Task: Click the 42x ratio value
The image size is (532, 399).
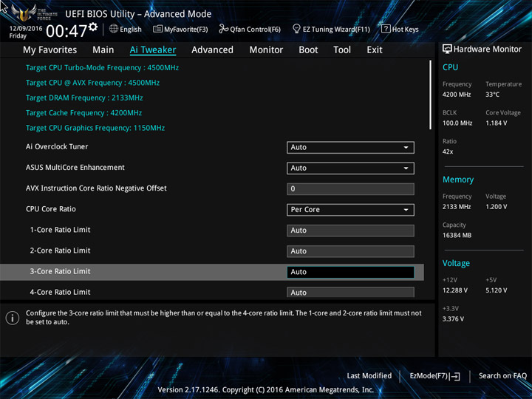Action: 448,151
